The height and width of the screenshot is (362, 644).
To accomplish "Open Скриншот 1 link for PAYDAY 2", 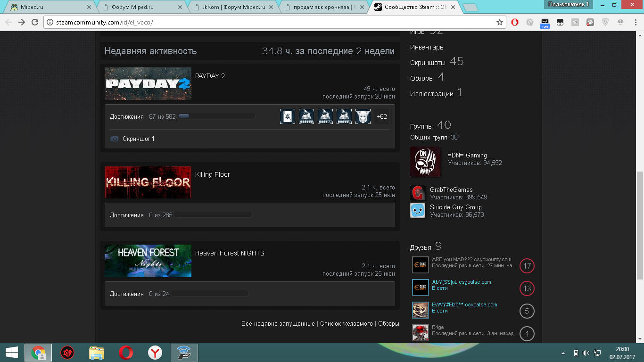I will [139, 139].
